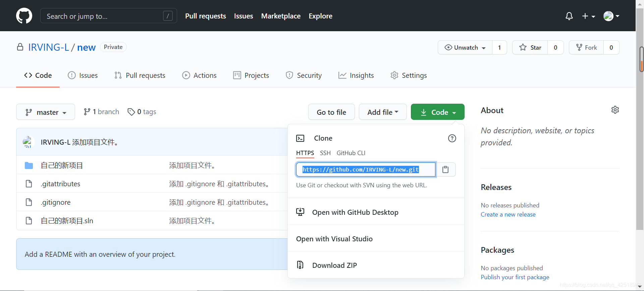Open the new repository link
This screenshot has height=291, width=644.
(86, 47)
